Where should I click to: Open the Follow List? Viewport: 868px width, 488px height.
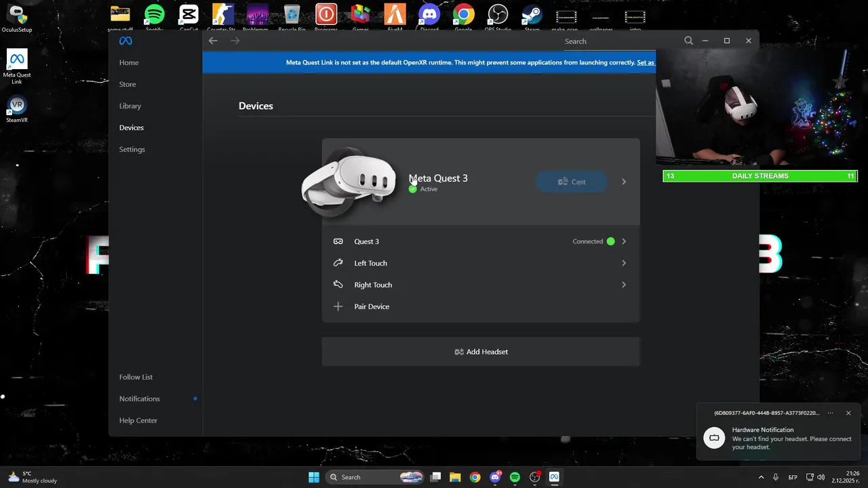coord(136,377)
